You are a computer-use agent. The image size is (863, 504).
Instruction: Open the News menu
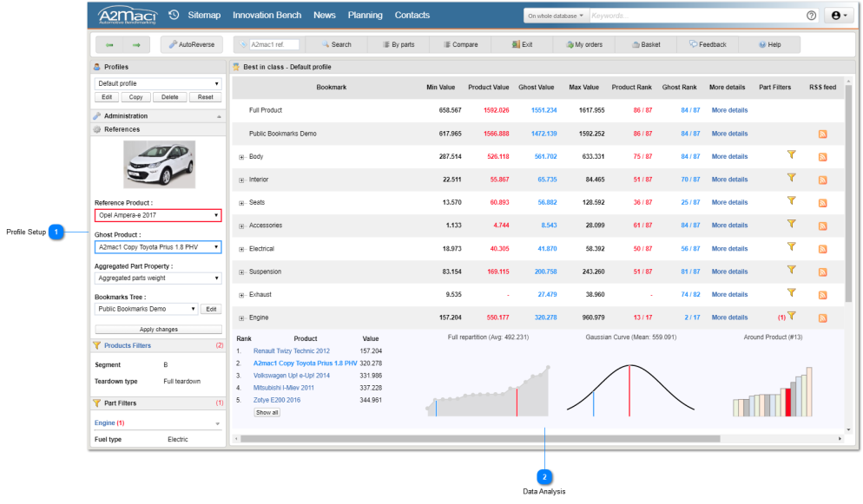[324, 16]
